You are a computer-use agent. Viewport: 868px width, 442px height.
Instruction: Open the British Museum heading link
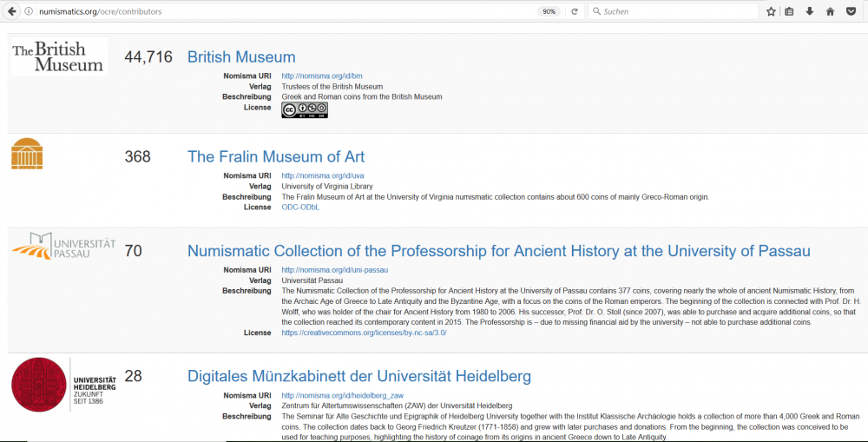point(241,57)
